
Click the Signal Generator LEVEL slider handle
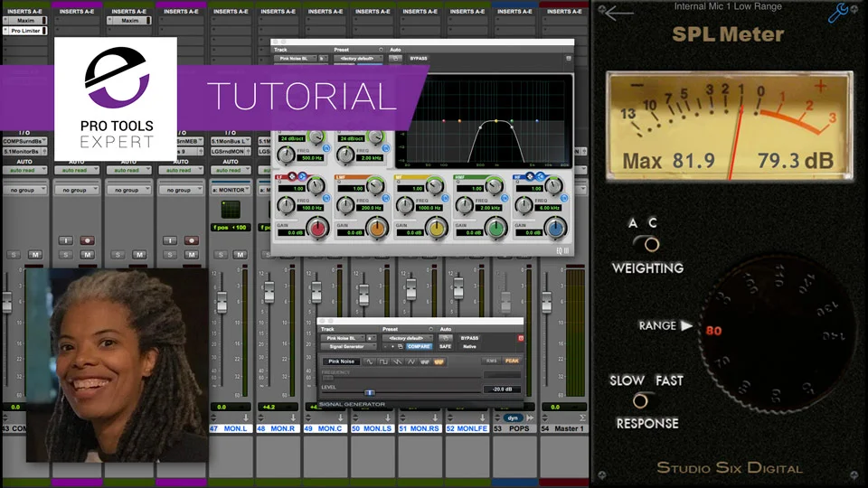coord(369,391)
